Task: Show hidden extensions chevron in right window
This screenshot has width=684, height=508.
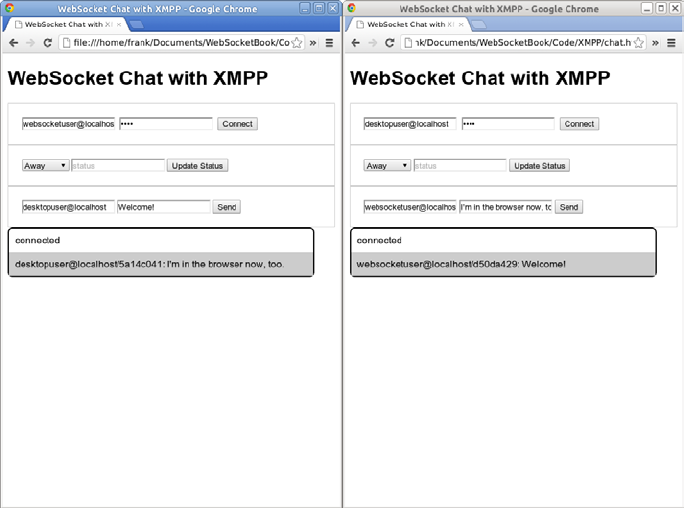Action: point(655,43)
